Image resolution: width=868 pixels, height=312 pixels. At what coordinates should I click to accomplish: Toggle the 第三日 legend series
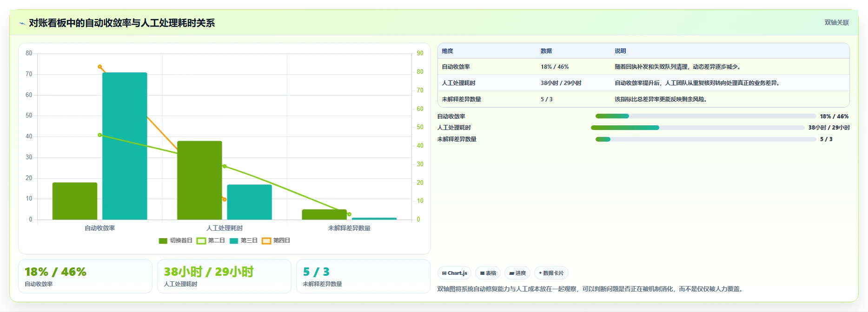tap(244, 240)
